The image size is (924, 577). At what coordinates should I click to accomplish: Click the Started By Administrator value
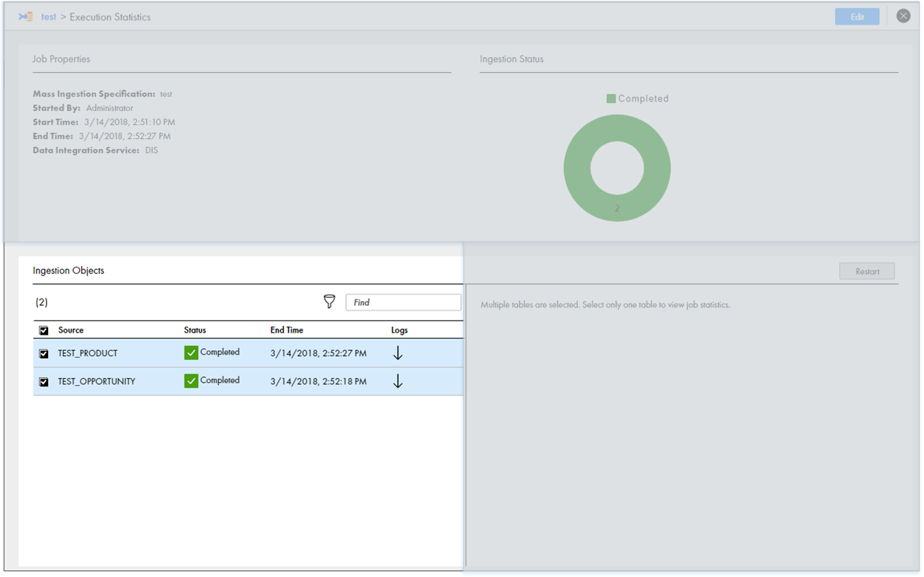109,108
